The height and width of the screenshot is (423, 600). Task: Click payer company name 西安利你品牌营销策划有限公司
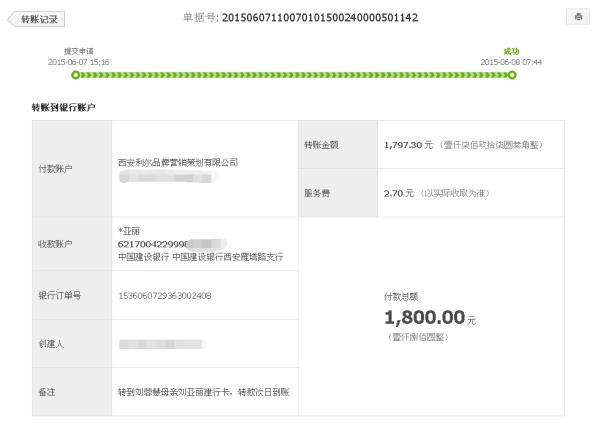click(x=178, y=162)
